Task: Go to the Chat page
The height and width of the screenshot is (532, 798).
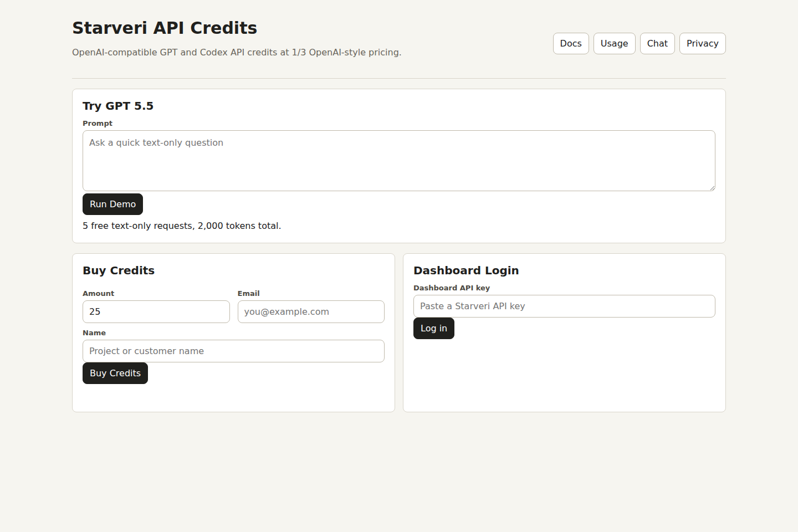Action: tap(657, 43)
